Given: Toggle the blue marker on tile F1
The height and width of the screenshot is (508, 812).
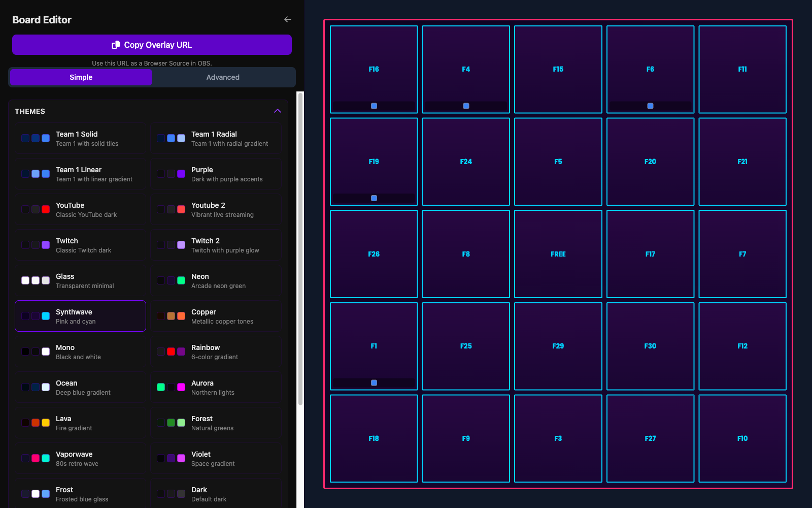Looking at the screenshot, I should [374, 382].
